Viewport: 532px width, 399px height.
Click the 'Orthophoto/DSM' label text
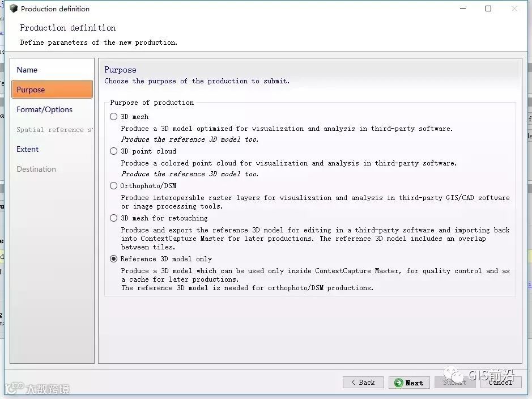148,186
